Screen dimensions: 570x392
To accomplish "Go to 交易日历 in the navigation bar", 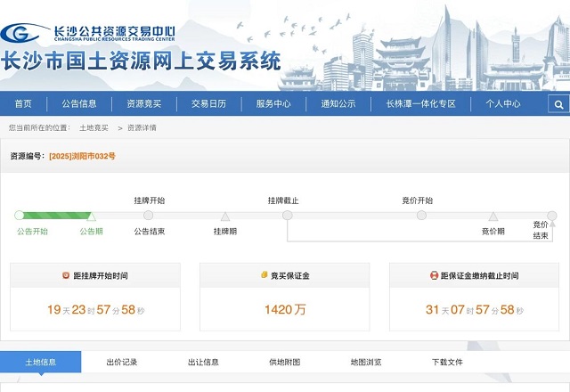I will click(208, 103).
